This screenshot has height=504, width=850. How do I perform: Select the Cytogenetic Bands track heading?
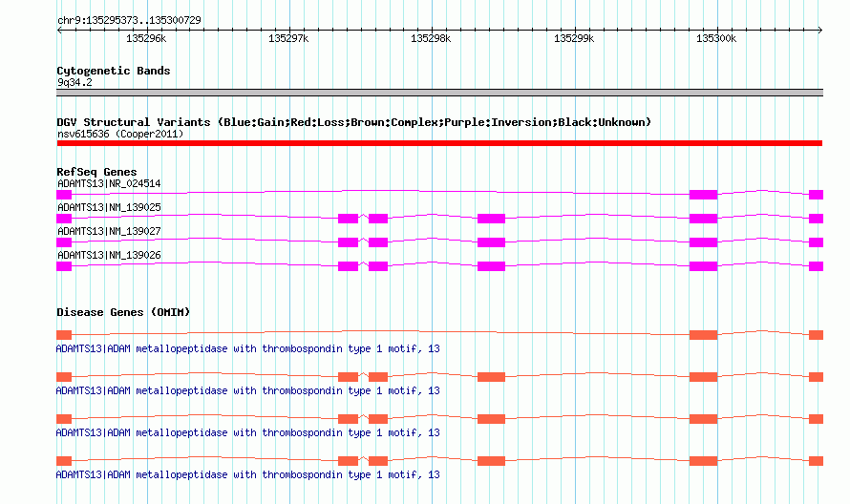point(114,71)
